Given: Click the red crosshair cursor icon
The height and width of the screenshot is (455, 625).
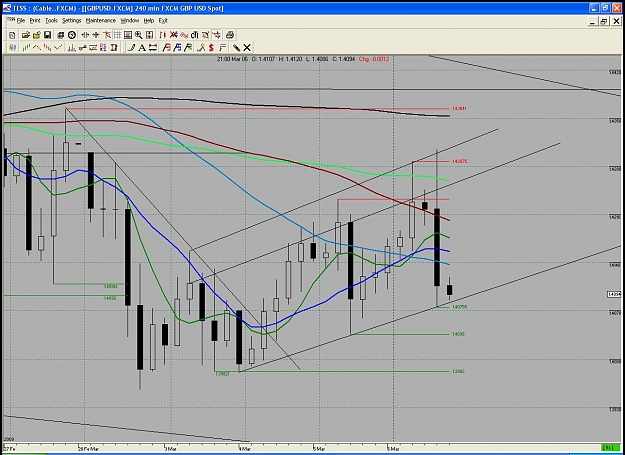Looking at the screenshot, I should 107,35.
